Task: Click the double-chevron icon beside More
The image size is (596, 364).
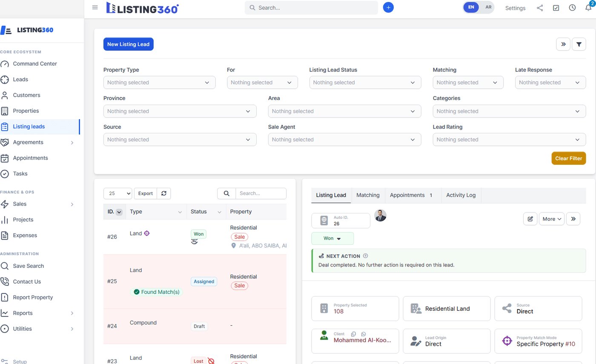Action: 573,219
